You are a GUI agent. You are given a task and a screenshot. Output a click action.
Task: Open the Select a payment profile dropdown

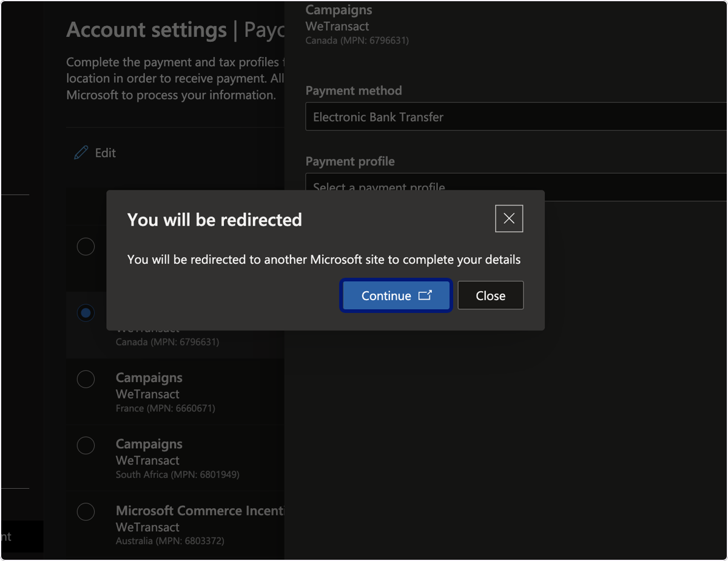pyautogui.click(x=516, y=187)
